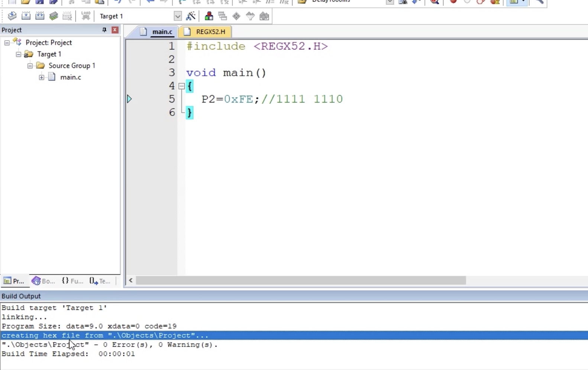Viewport: 588px width, 370px height.
Task: Close the Project panel with red X
Action: click(115, 30)
